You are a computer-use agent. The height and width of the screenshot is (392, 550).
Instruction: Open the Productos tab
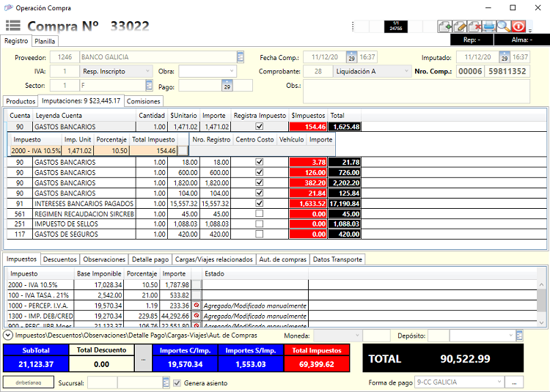coord(21,101)
